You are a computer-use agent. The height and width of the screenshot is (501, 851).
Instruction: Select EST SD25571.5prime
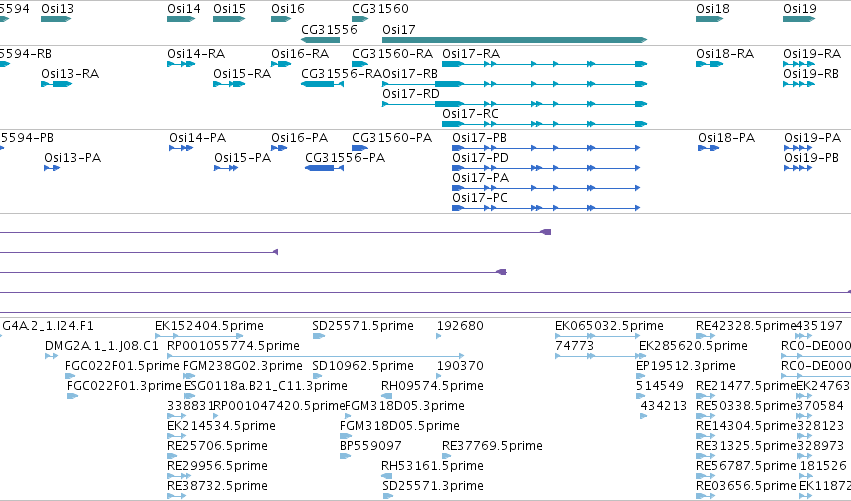coord(319,337)
